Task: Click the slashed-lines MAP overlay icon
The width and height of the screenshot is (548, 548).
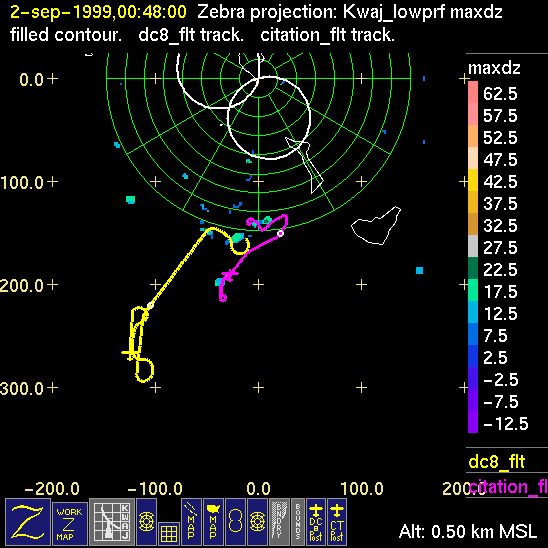Action: (x=192, y=522)
